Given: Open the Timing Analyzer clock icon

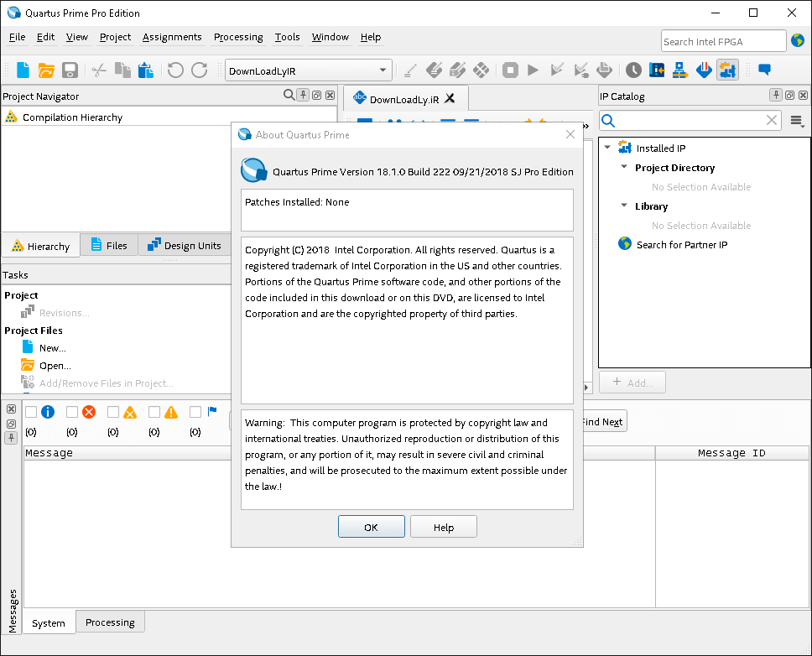Looking at the screenshot, I should tap(633, 70).
